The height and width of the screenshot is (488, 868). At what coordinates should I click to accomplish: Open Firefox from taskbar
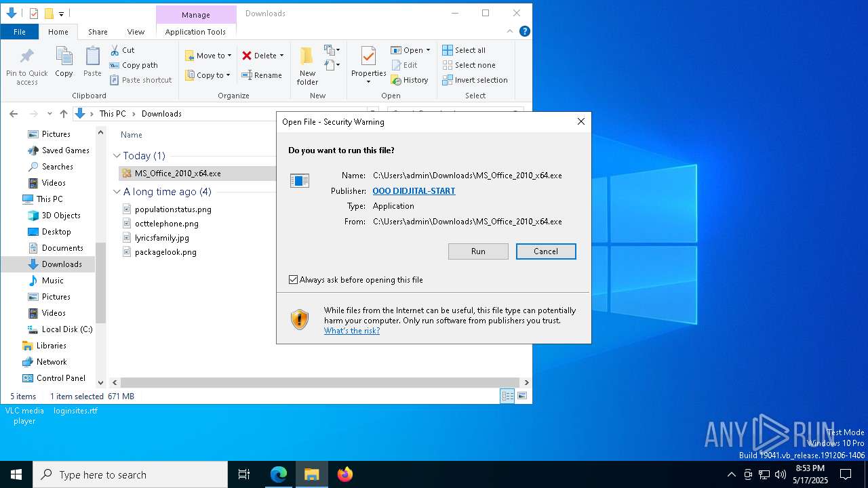coord(345,474)
